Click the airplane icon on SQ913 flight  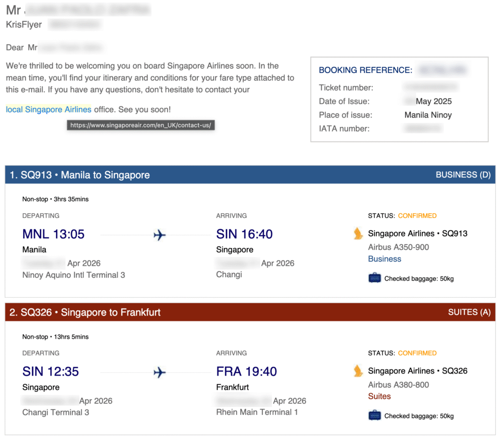click(x=159, y=235)
